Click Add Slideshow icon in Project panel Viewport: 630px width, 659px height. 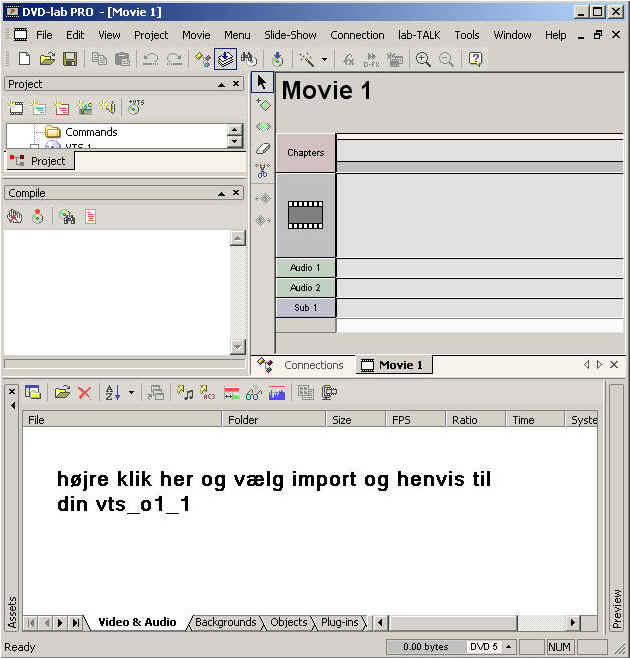[x=85, y=108]
